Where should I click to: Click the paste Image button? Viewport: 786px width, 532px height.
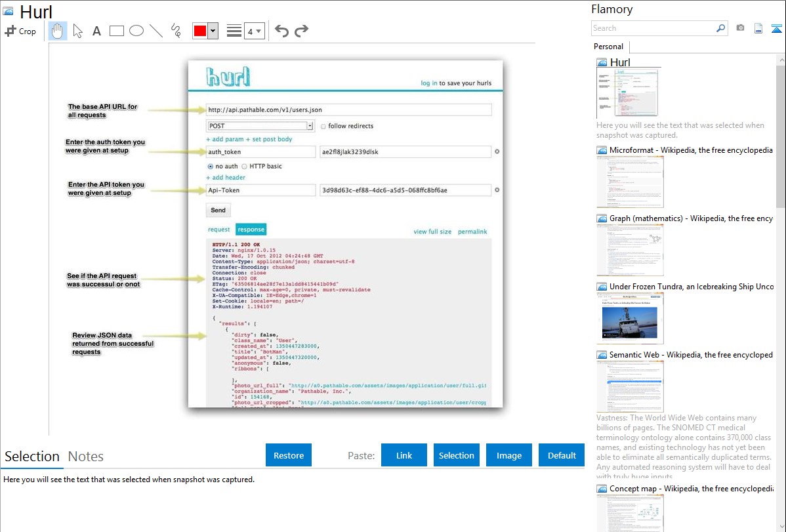(508, 455)
